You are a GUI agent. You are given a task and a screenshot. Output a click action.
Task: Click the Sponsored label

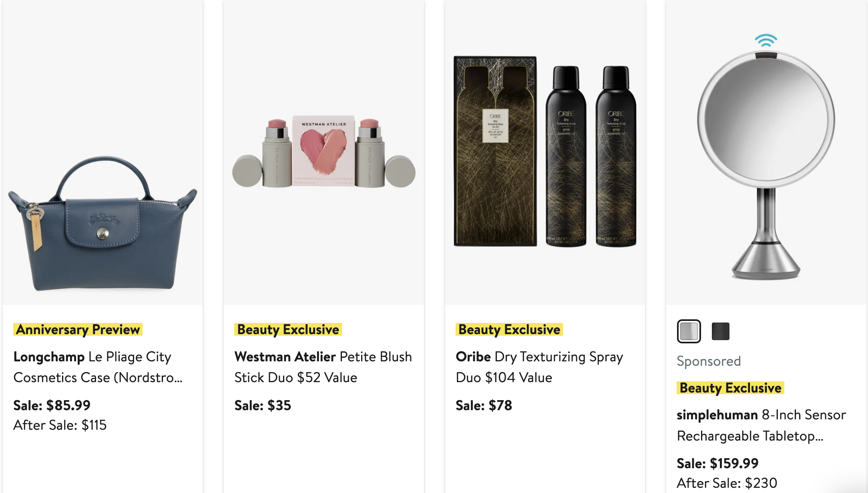pyautogui.click(x=709, y=361)
